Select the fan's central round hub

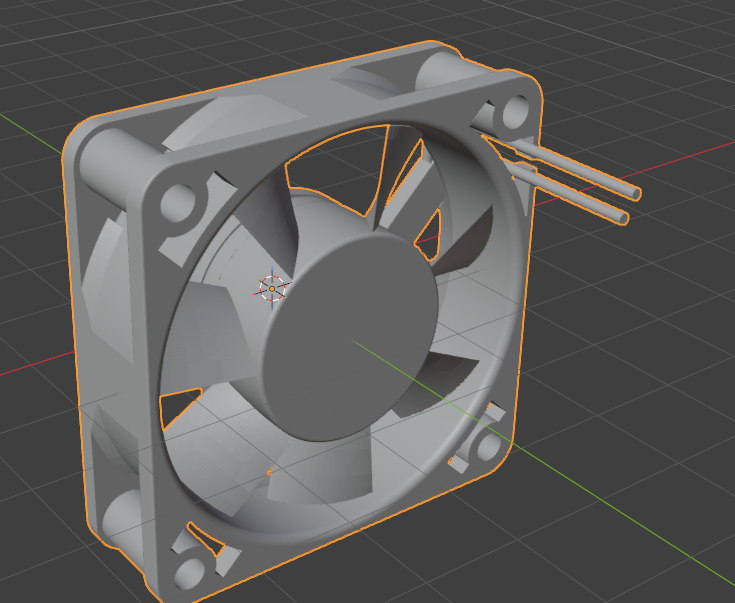tap(348, 334)
